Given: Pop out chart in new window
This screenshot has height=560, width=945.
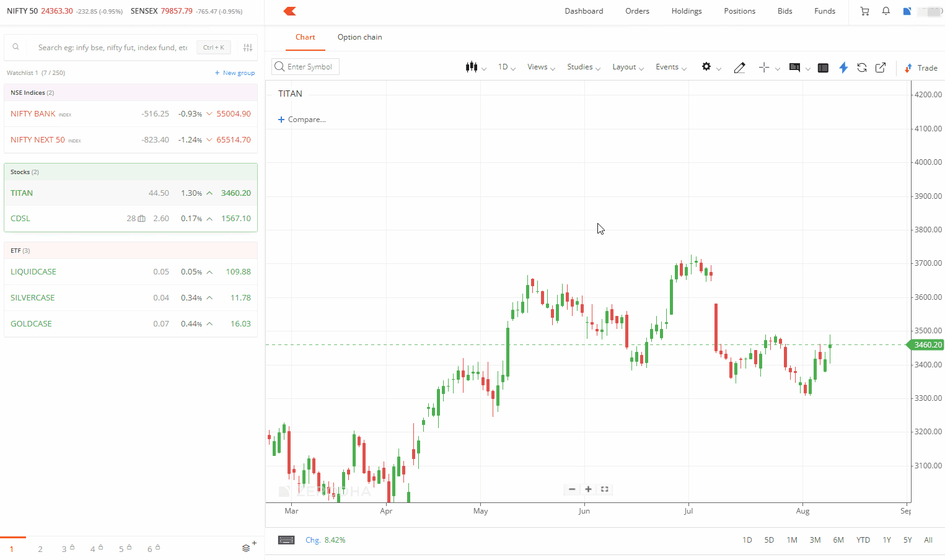Looking at the screenshot, I should pyautogui.click(x=880, y=68).
